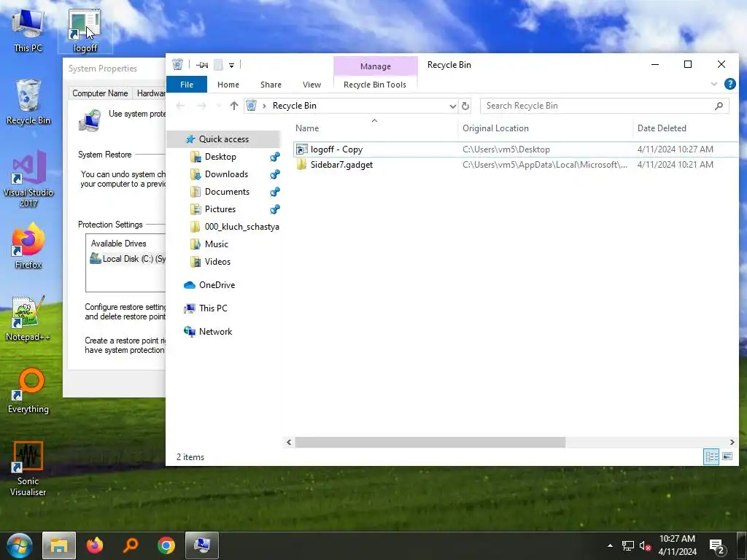Select the Firefox desktop shortcut
This screenshot has height=560, width=747.
[28, 246]
